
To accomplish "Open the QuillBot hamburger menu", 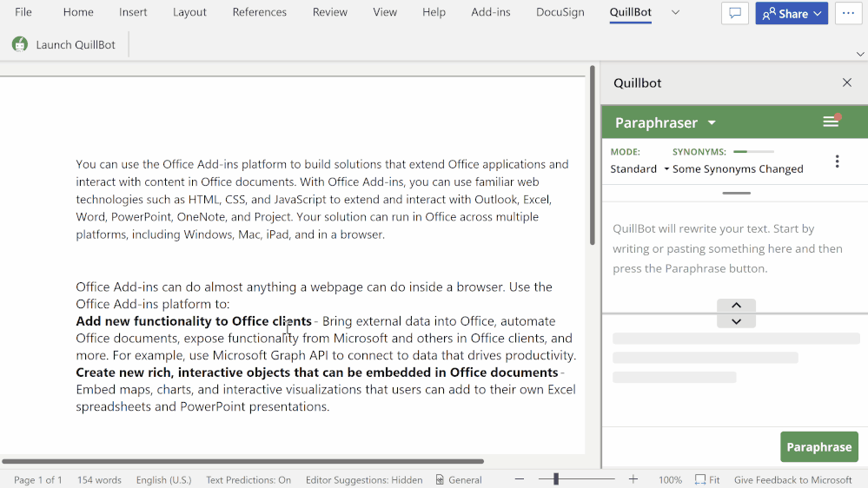I will (831, 122).
